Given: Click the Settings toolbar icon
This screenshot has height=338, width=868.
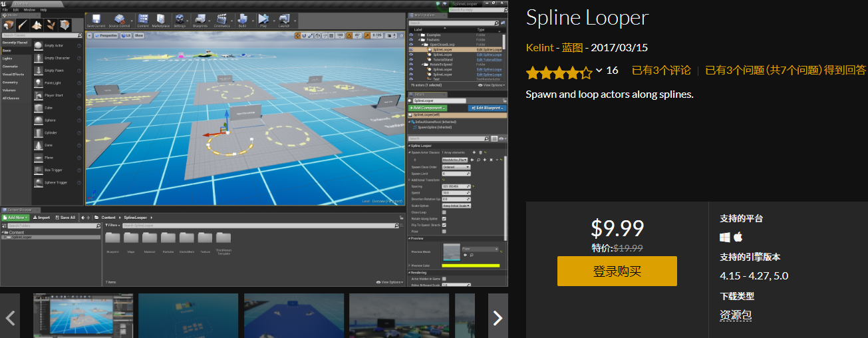Looking at the screenshot, I should (180, 19).
